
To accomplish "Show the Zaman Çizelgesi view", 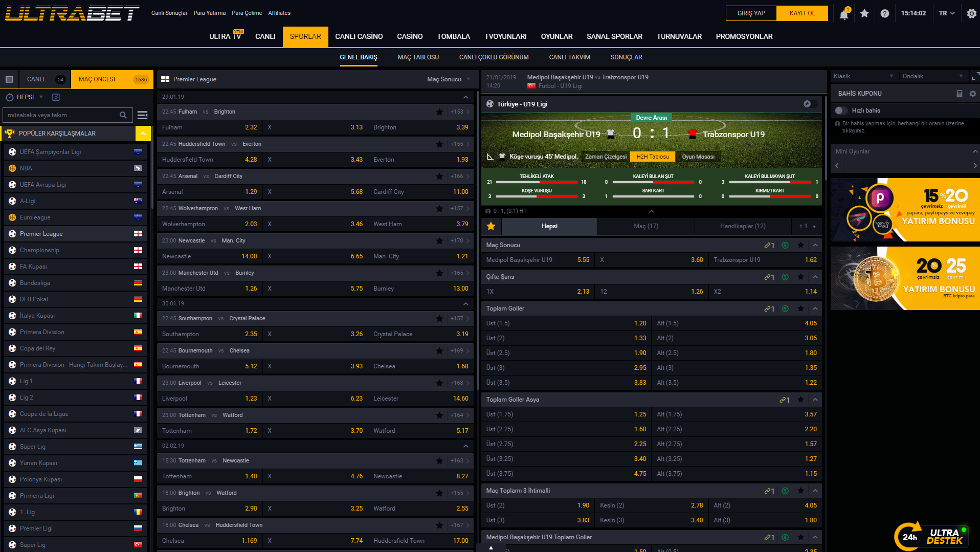I will (606, 157).
